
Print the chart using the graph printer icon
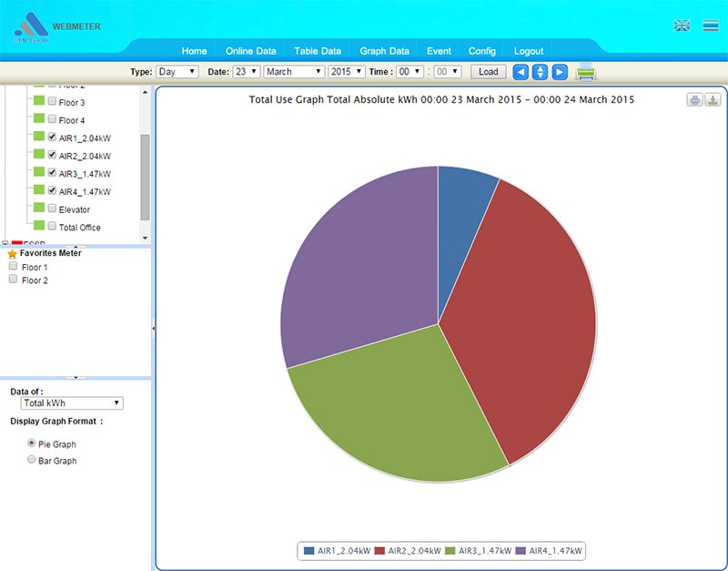pyautogui.click(x=694, y=99)
